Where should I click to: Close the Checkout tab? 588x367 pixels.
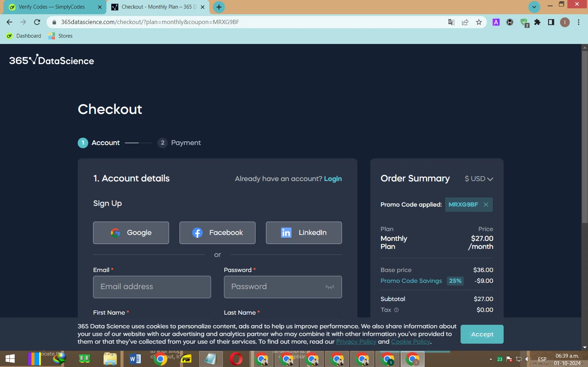coord(203,7)
